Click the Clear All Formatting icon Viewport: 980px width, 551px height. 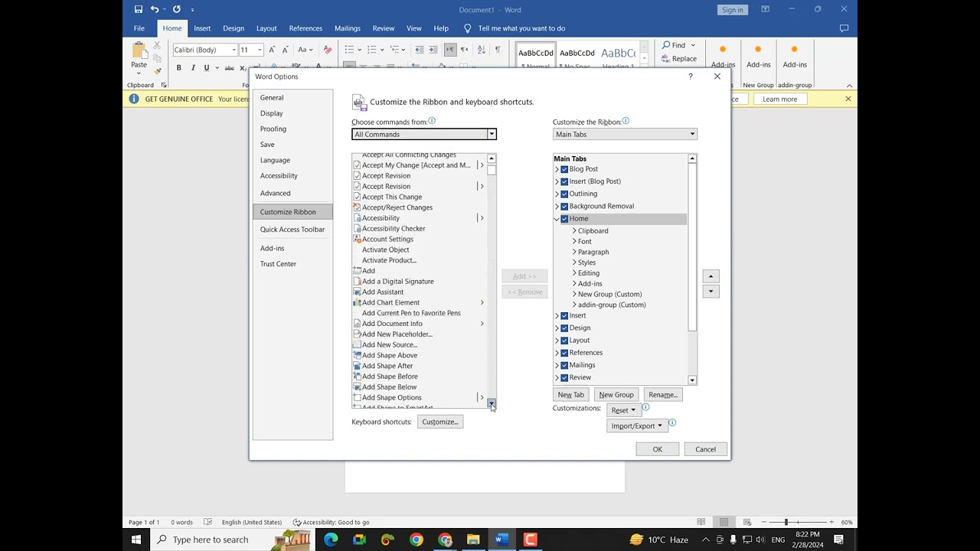pyautogui.click(x=328, y=50)
